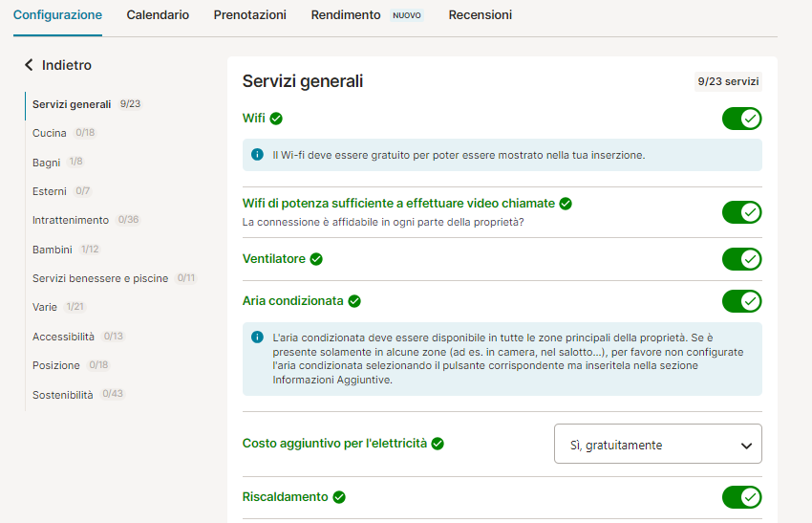The height and width of the screenshot is (523, 812).
Task: Click the 9/23 servizi counter badge
Action: point(728,81)
